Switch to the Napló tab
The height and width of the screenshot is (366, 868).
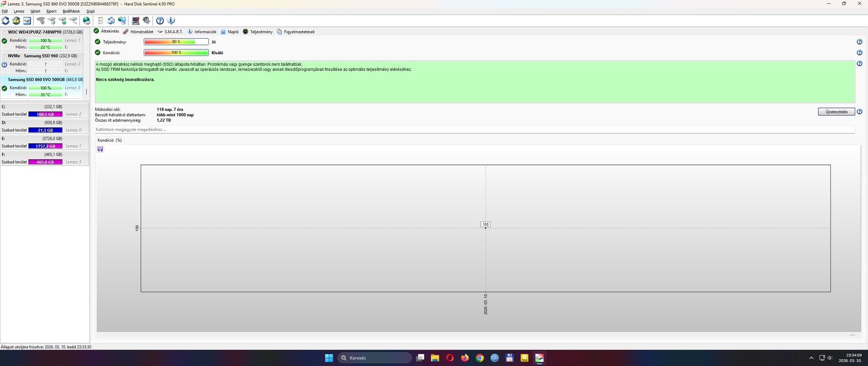[230, 32]
